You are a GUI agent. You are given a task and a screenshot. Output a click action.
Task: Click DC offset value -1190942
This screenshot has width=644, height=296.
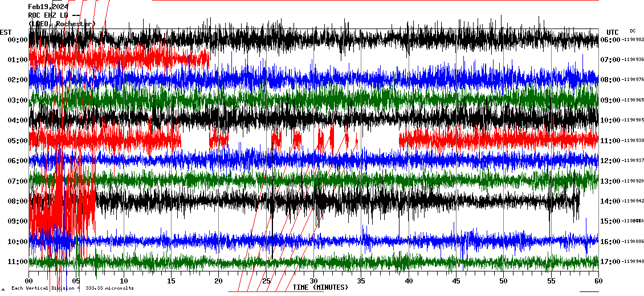coord(632,201)
